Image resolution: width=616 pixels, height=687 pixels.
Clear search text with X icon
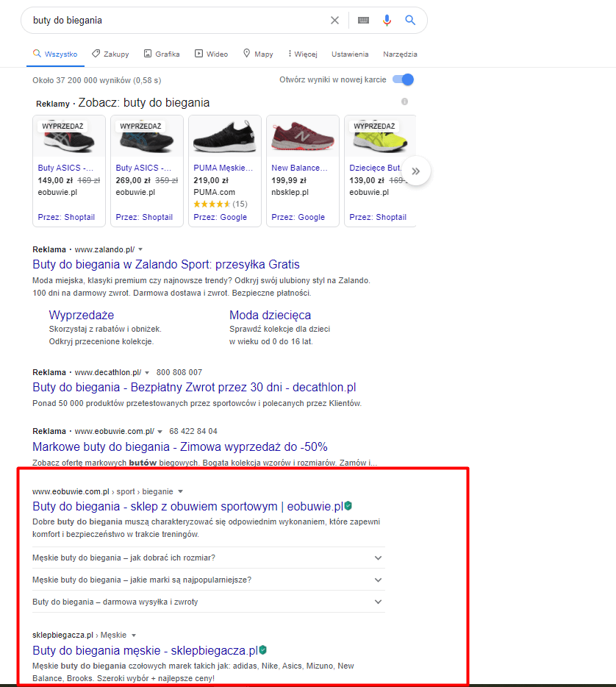pyautogui.click(x=334, y=21)
